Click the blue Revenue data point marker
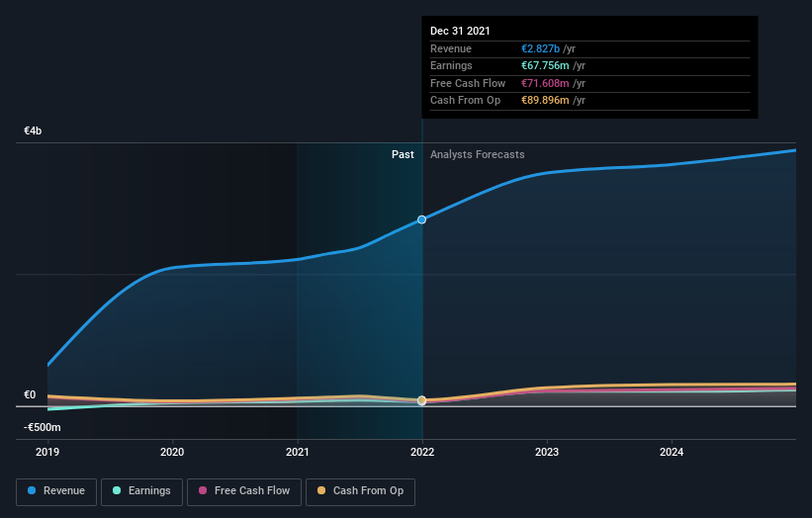812x518 pixels. pos(422,219)
